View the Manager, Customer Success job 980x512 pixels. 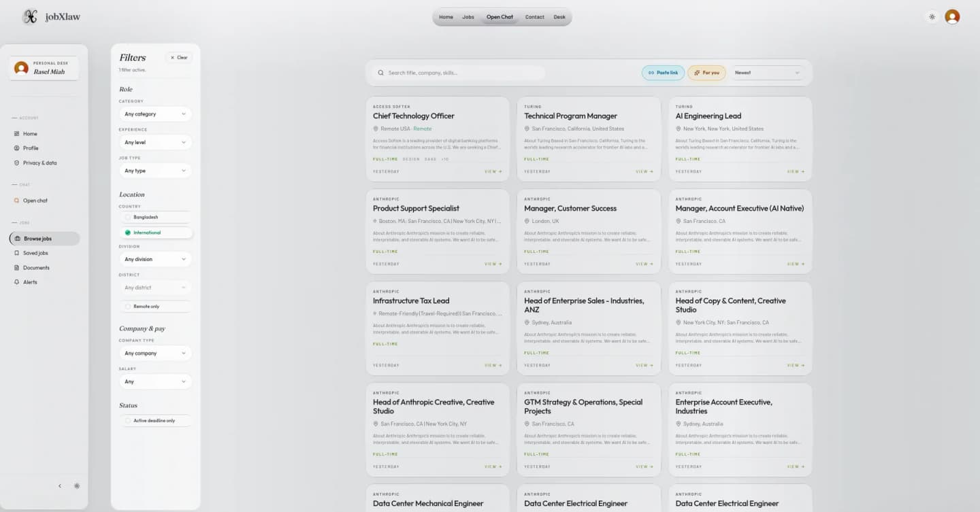click(644, 264)
